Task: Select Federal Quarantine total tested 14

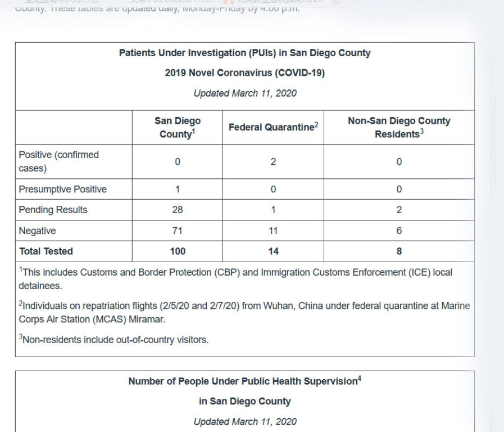Action: click(x=274, y=251)
